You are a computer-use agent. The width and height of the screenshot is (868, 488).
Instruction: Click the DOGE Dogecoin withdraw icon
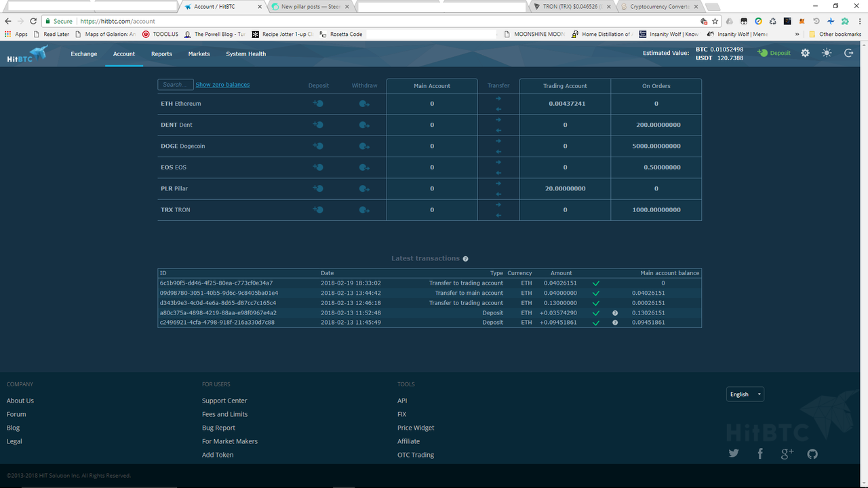364,146
